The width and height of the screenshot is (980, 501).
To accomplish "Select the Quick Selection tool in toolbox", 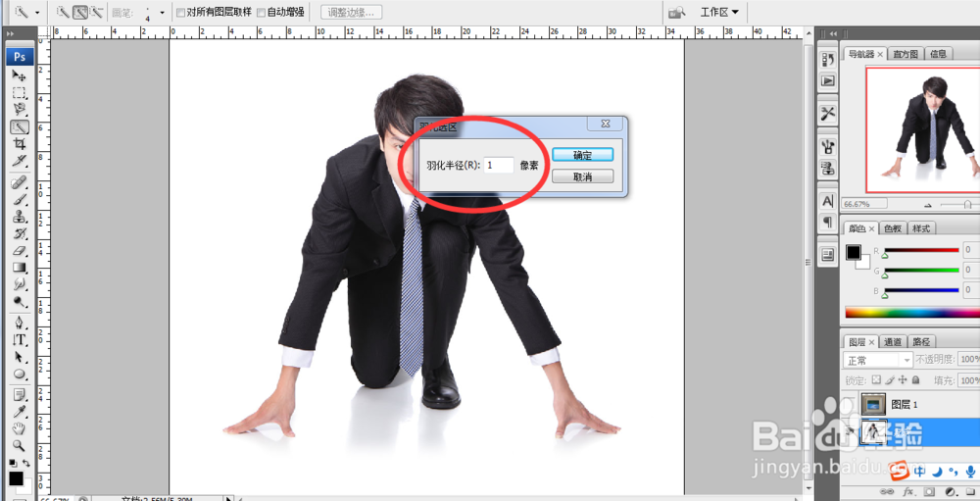I will [x=20, y=126].
